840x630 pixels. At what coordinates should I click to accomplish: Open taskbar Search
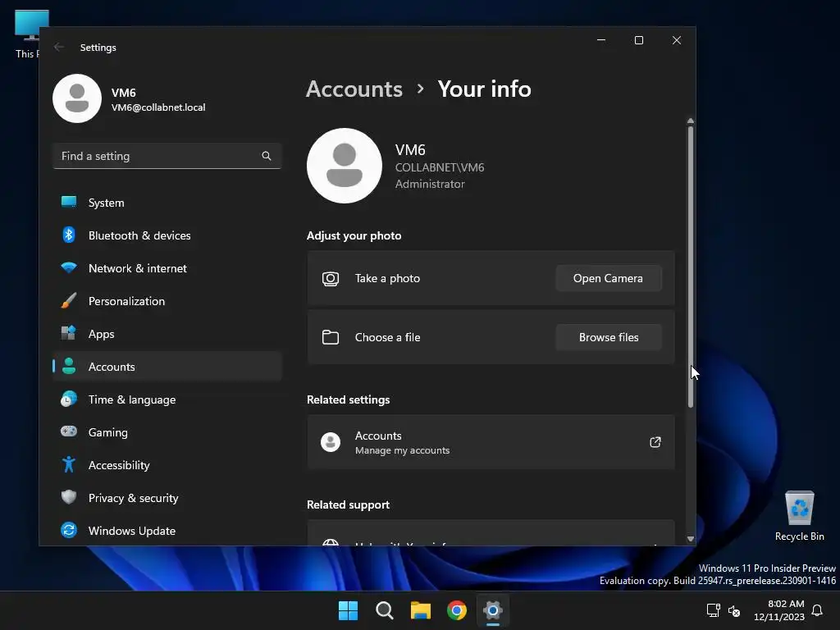click(x=385, y=610)
